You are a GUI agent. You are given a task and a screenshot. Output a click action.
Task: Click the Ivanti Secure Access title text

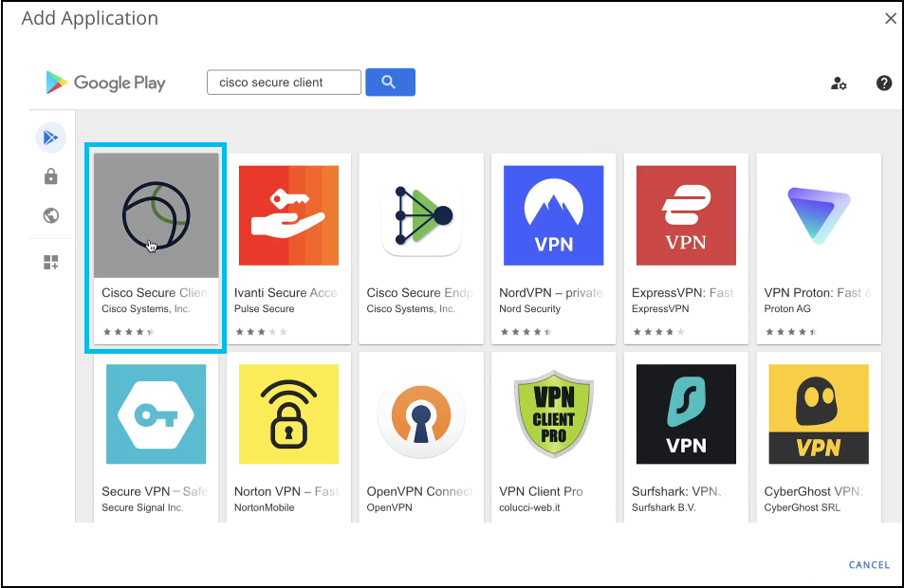click(286, 293)
